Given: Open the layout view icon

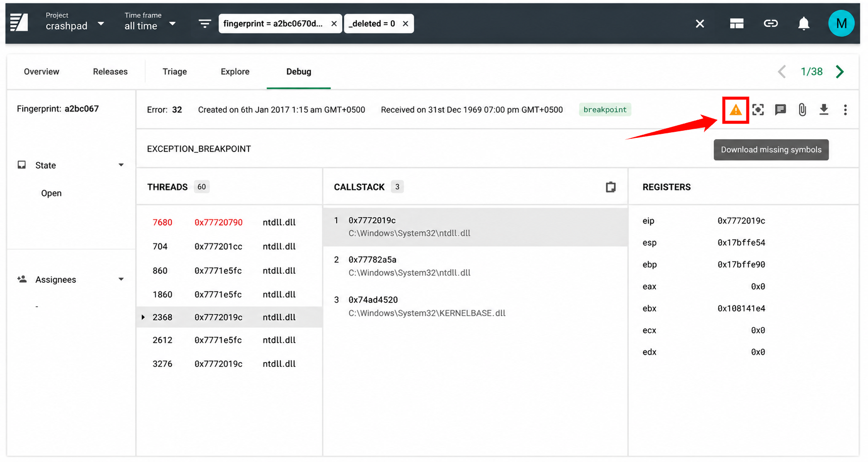Looking at the screenshot, I should 737,24.
